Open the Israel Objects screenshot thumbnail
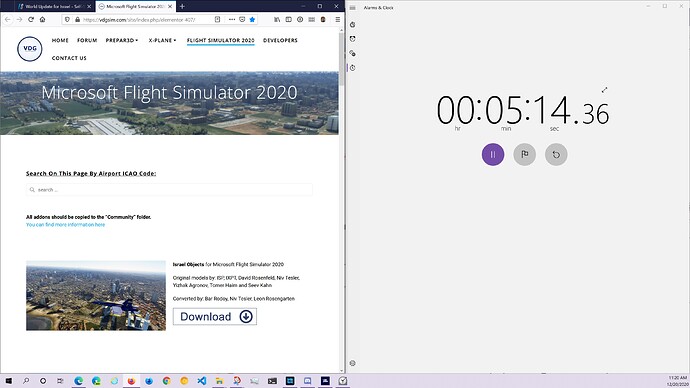Screen dimensions: 690x388 pos(96,296)
